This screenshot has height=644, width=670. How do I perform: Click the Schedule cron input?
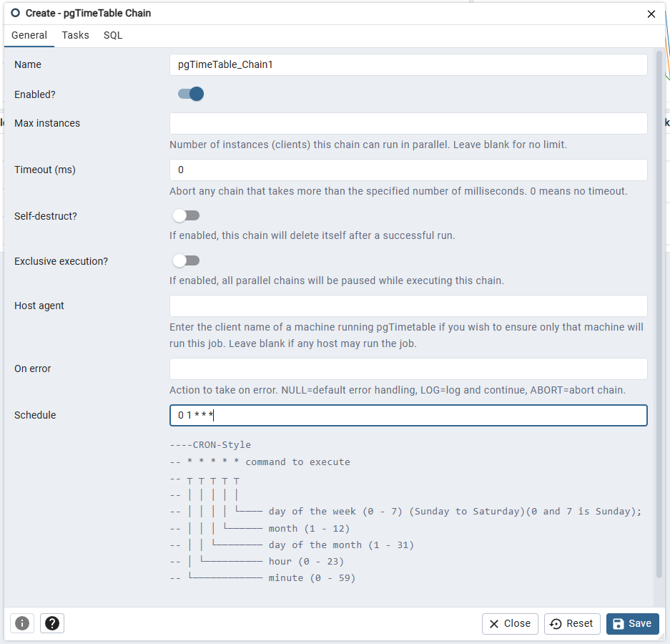408,415
